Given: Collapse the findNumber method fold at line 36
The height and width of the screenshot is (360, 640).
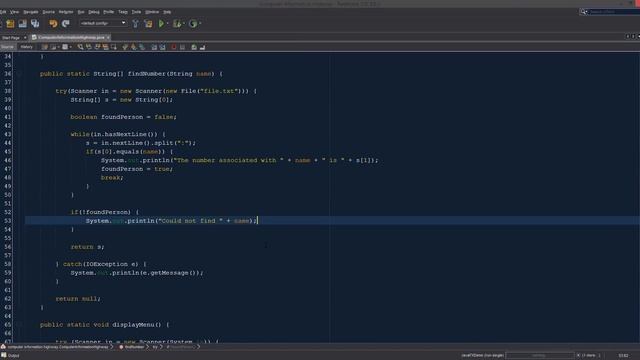Looking at the screenshot, I should tap(19, 74).
